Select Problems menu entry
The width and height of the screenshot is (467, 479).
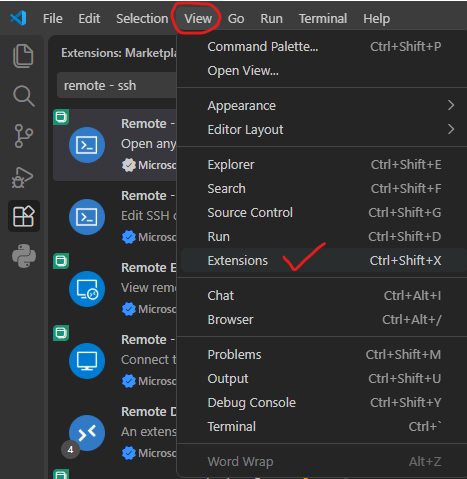323,355
